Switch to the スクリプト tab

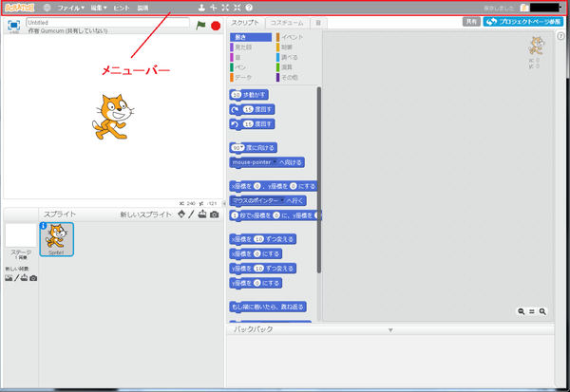(245, 23)
